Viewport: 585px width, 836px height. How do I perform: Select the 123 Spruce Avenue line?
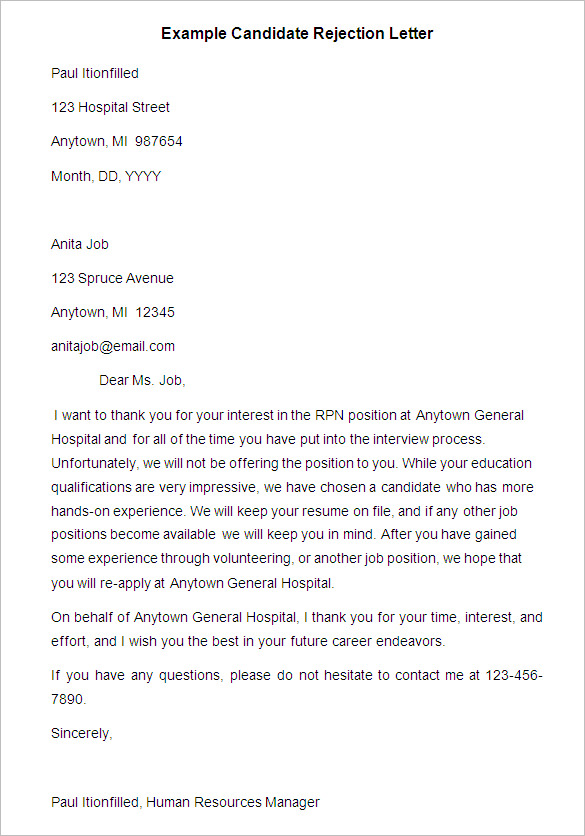(113, 278)
